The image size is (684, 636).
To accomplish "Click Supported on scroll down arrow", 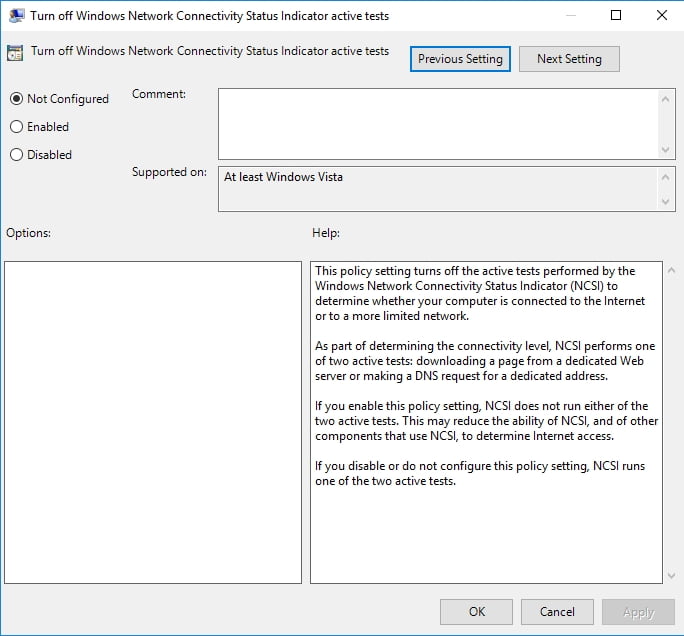I will 665,201.
